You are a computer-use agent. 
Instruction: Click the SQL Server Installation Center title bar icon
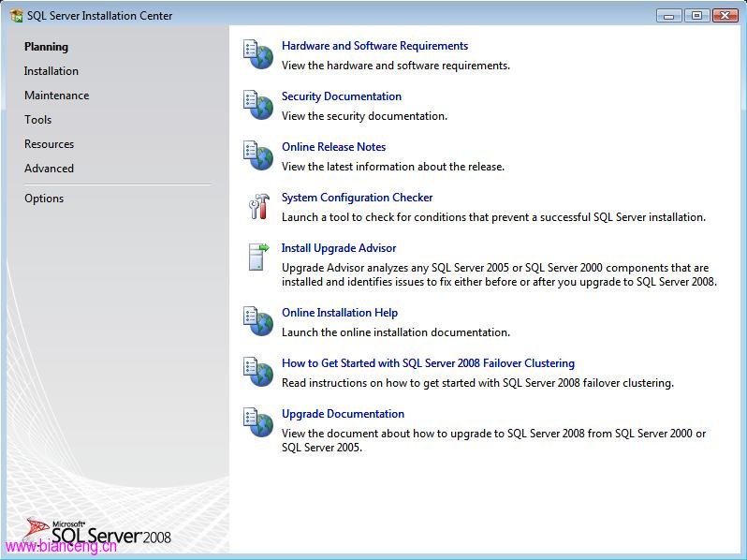pos(16,16)
